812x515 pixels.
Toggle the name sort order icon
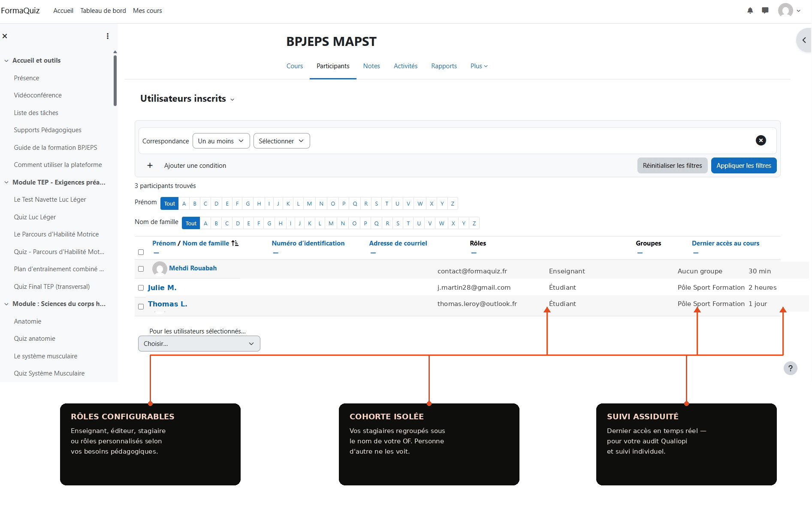click(235, 243)
